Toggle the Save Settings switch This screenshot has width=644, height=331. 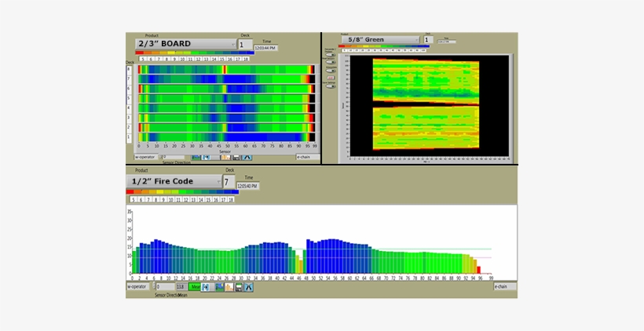click(x=331, y=86)
